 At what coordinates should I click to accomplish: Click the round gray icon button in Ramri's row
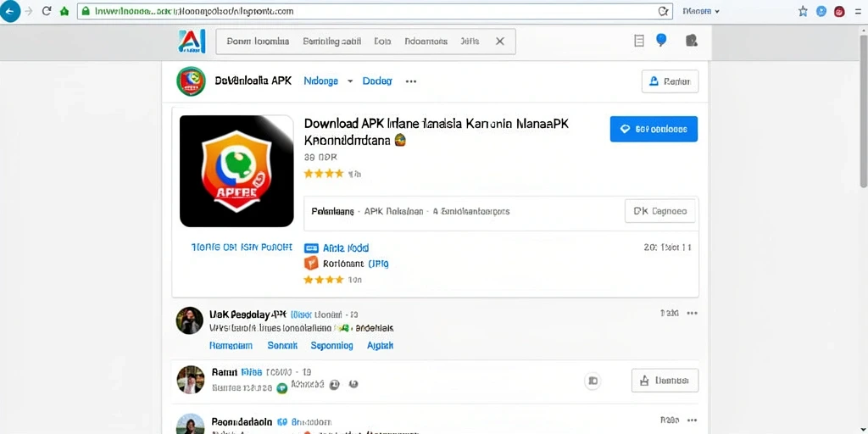click(593, 381)
